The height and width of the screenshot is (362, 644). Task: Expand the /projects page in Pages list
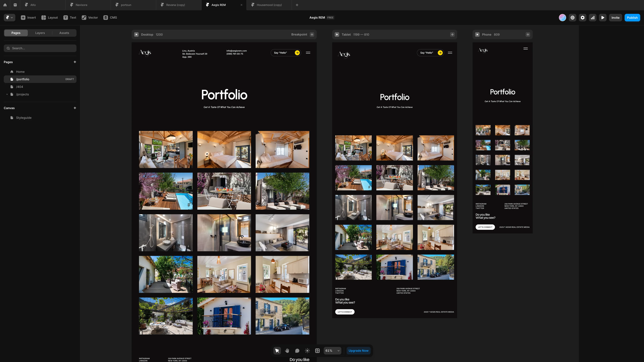[7, 94]
